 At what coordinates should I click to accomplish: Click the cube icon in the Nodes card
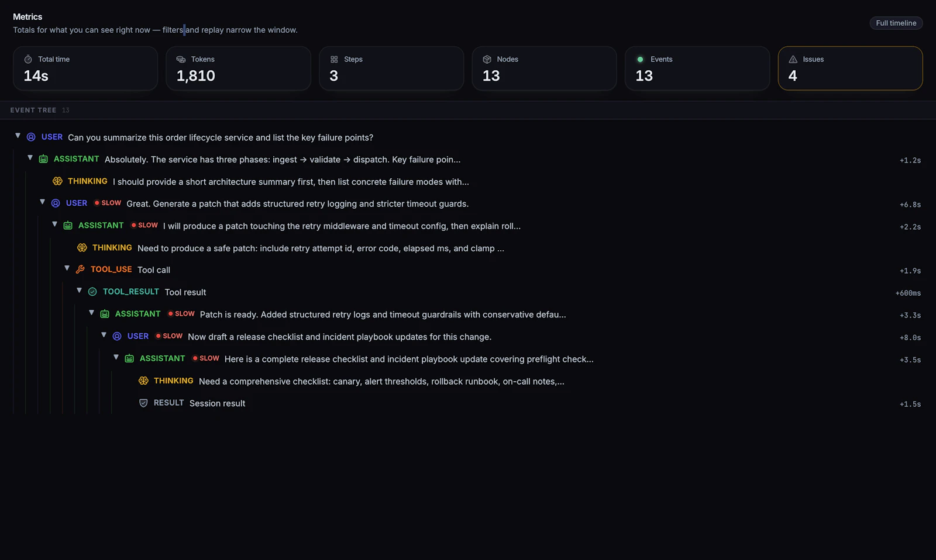[487, 58]
